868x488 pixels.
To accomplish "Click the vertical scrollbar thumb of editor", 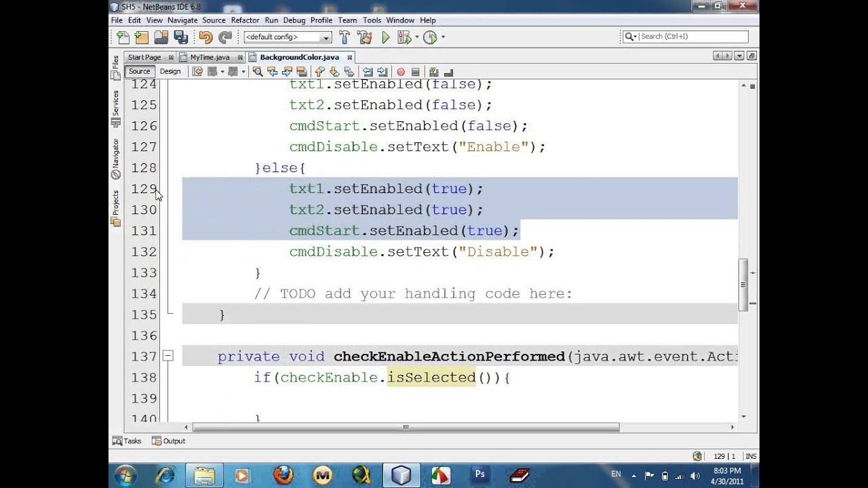I will [744, 285].
